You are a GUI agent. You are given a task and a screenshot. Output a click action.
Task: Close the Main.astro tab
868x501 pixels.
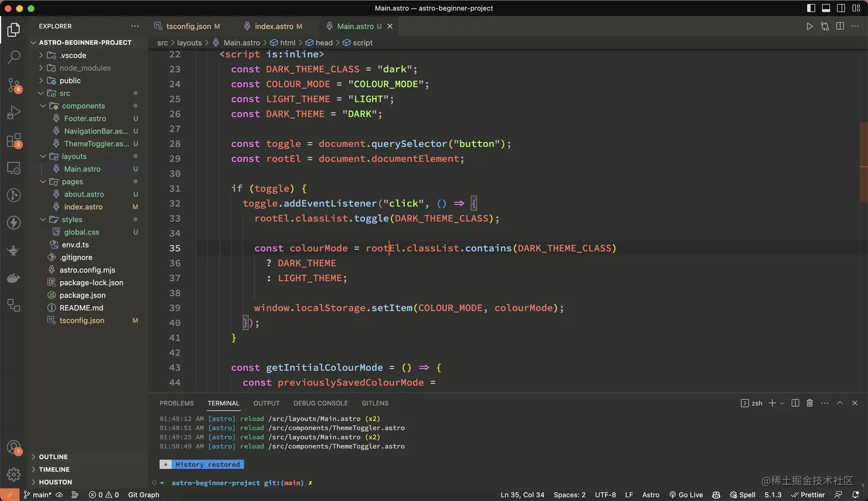390,26
